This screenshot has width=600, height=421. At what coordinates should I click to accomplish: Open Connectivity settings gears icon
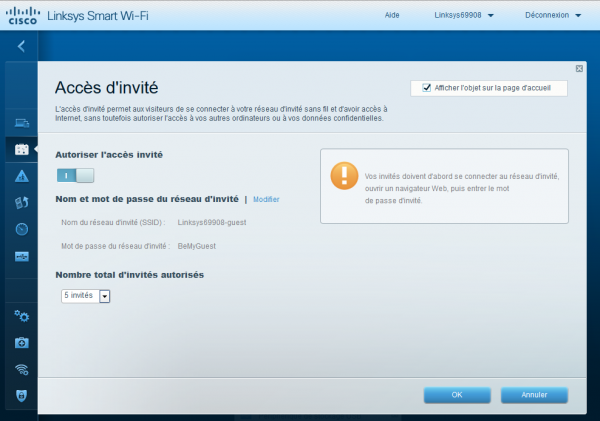click(x=21, y=316)
